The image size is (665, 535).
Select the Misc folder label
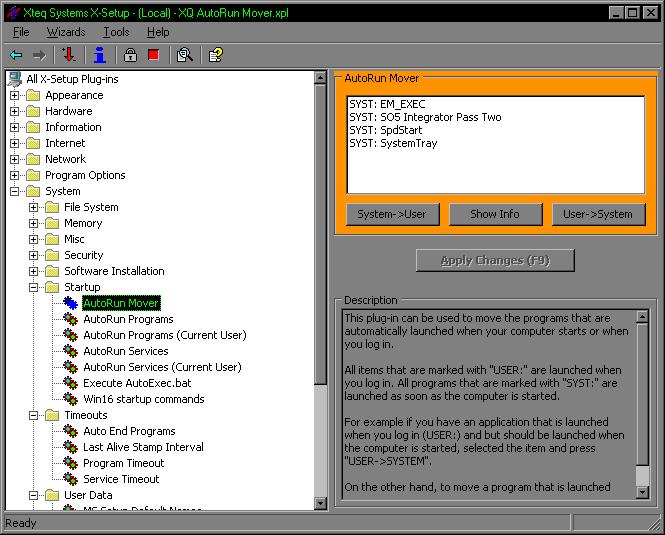(x=74, y=239)
